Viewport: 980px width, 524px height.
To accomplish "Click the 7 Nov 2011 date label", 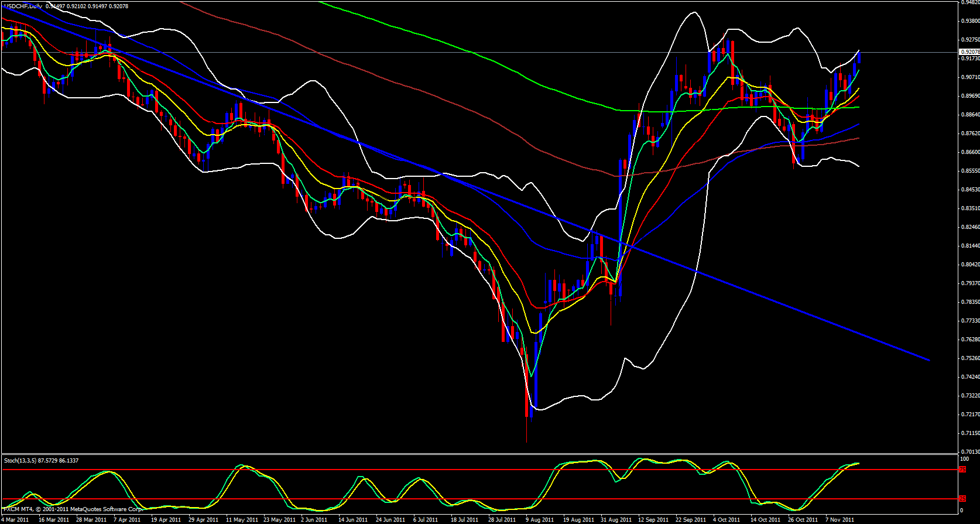I will 839,519.
